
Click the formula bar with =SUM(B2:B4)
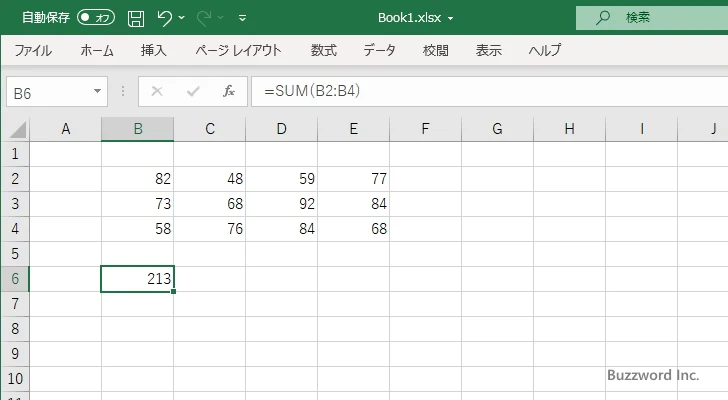(x=490, y=91)
